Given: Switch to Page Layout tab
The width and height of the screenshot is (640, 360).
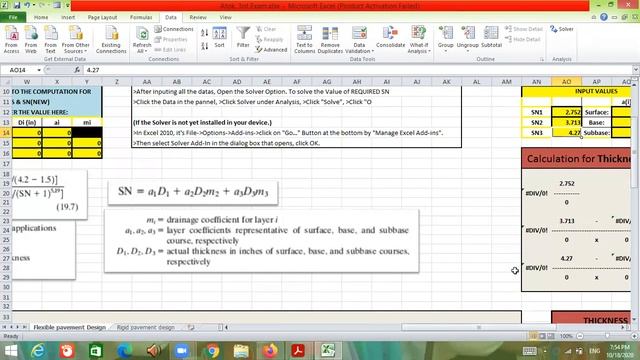Looking at the screenshot, I should coord(102,17).
